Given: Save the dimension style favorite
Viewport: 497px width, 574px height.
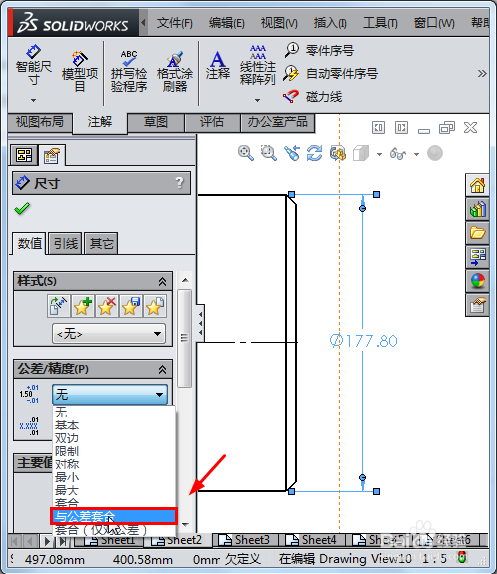Looking at the screenshot, I should (x=131, y=306).
